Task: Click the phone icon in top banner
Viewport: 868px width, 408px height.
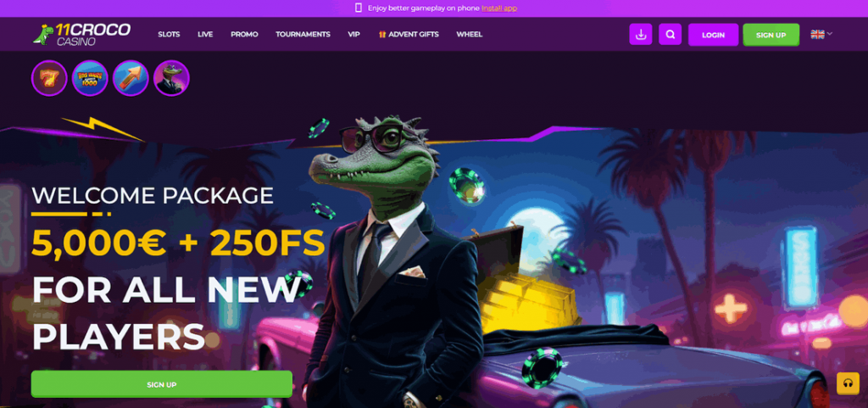Action: (359, 8)
